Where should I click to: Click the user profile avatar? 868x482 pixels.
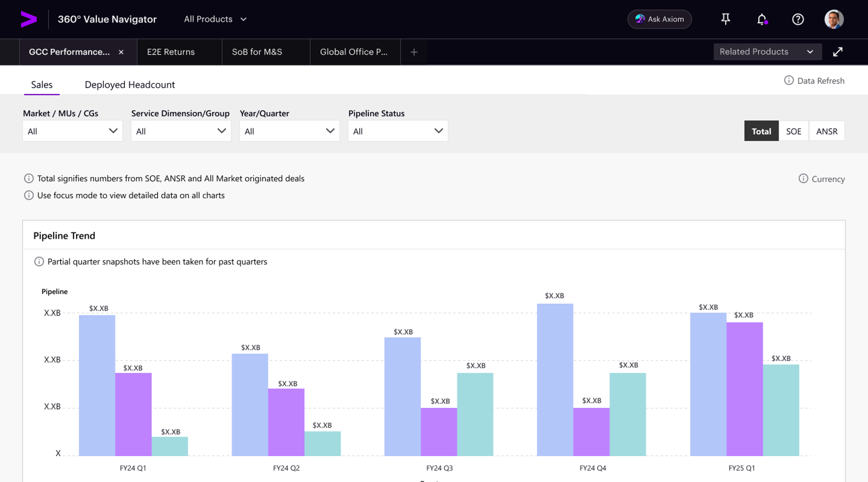(x=833, y=19)
